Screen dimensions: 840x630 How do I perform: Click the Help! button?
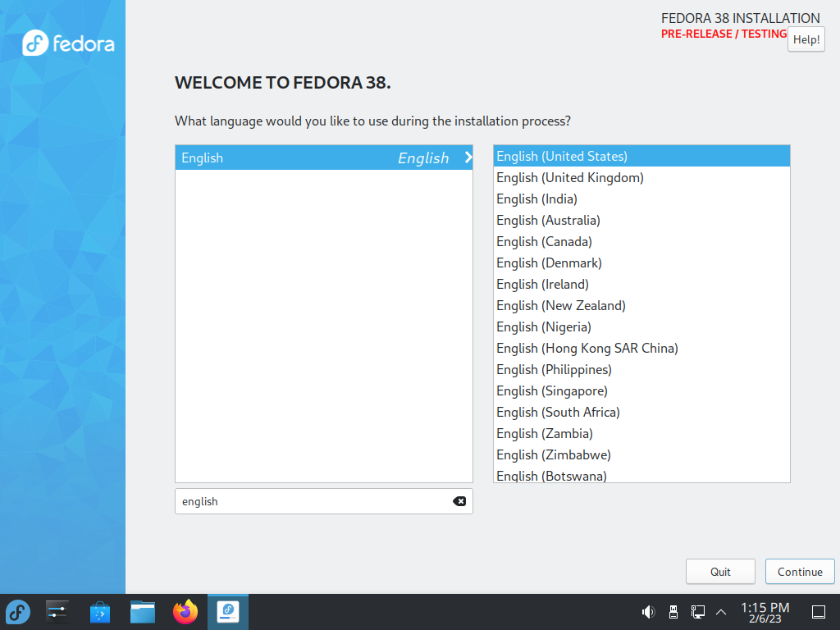point(806,39)
